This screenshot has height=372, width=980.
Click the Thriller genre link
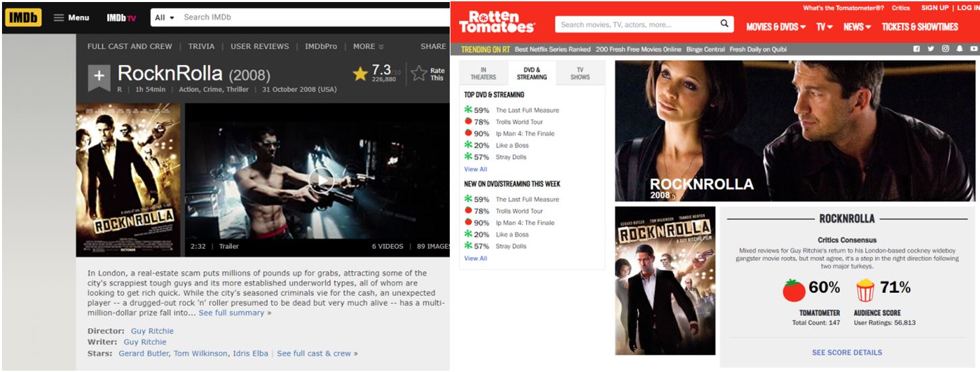[236, 89]
